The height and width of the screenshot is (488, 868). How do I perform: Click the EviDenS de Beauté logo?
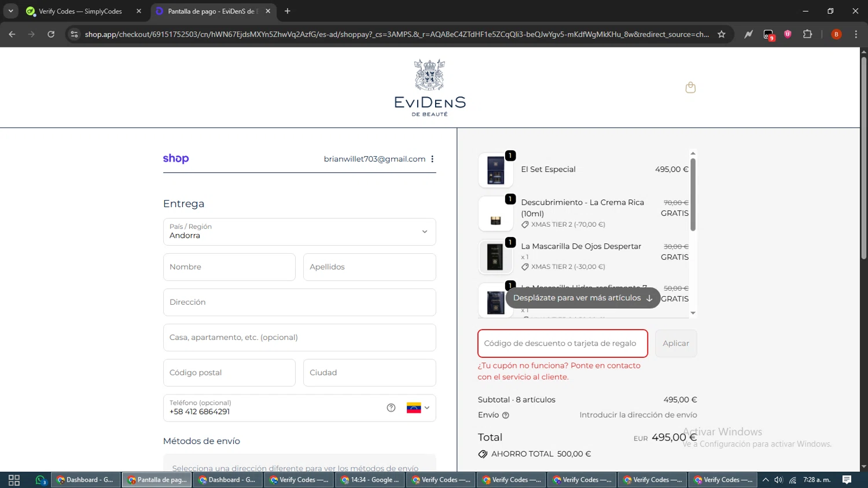(x=430, y=88)
